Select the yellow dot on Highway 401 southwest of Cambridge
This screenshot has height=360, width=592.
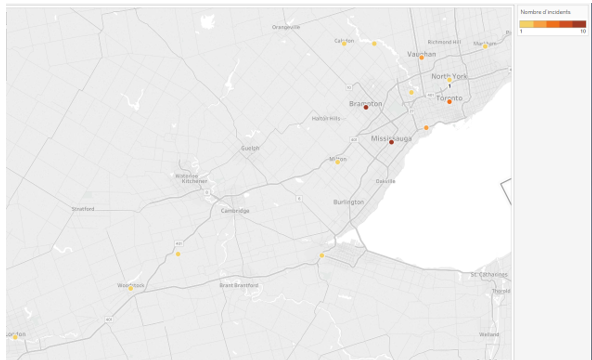click(x=178, y=254)
